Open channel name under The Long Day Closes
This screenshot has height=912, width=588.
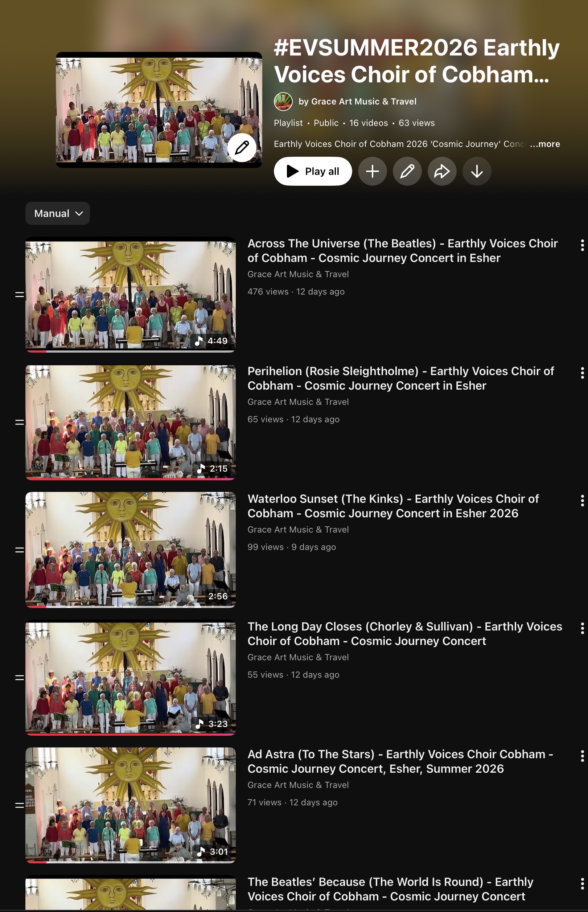click(298, 657)
